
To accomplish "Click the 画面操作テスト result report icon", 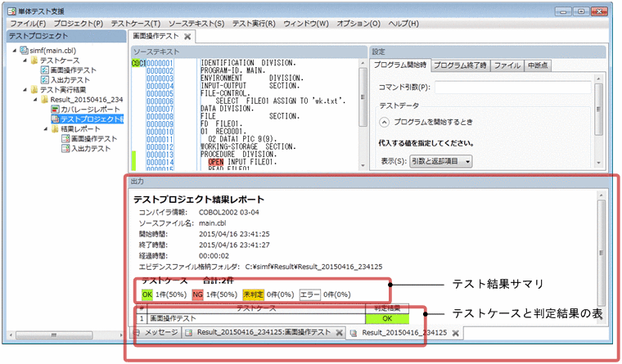I will pos(65,139).
